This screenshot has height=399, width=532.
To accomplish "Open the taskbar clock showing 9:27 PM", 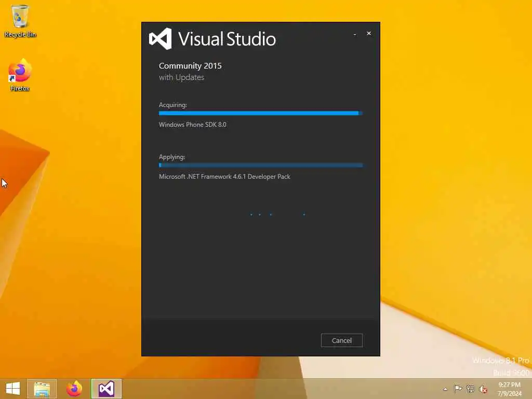I will point(509,389).
